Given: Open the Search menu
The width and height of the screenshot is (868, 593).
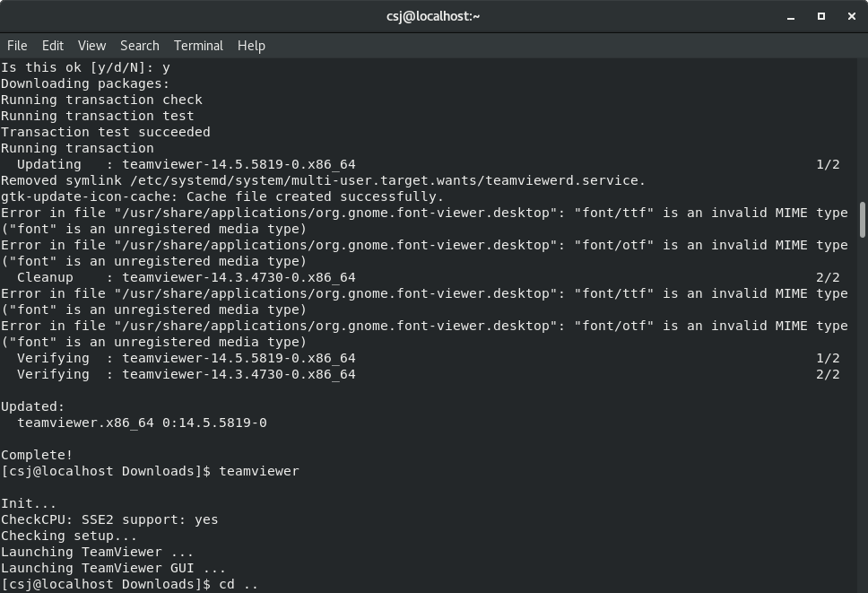Looking at the screenshot, I should [x=140, y=46].
